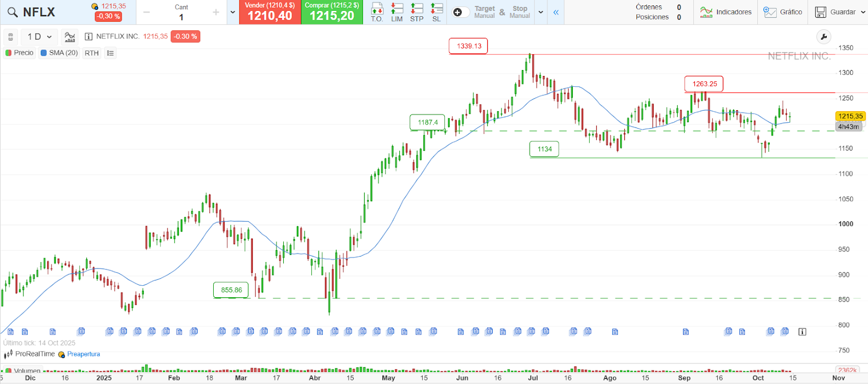This screenshot has width=868, height=384.
Task: Expand the Guardar save dropdown
Action: [x=863, y=12]
